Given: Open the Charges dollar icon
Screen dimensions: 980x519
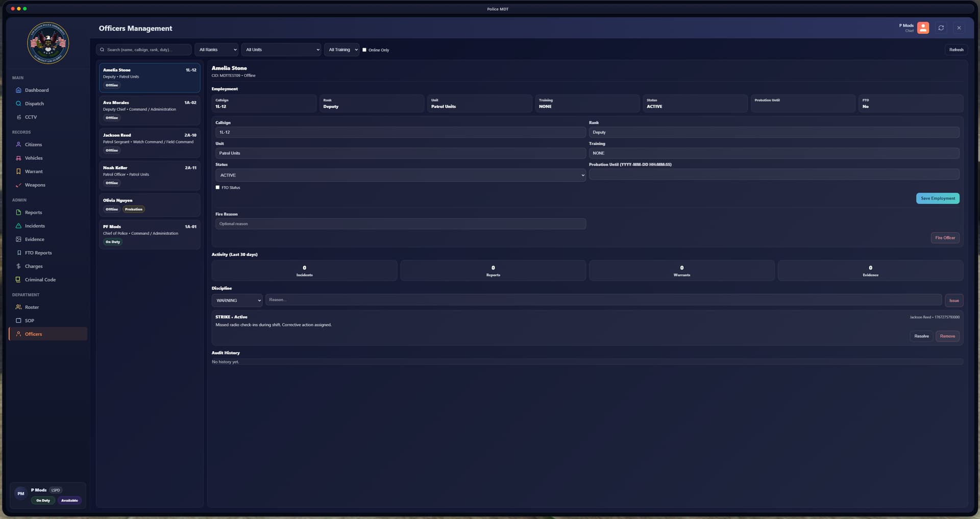Looking at the screenshot, I should 18,266.
